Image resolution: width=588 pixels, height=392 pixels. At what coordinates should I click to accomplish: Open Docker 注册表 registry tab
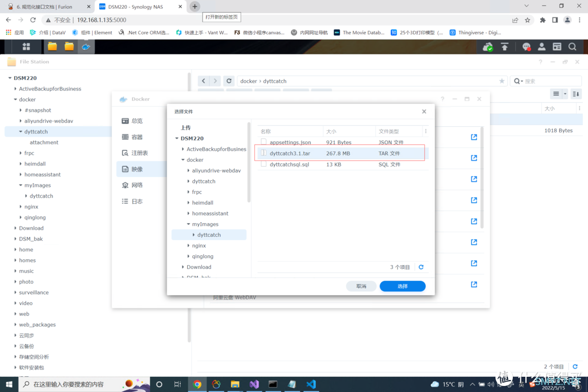tap(140, 153)
